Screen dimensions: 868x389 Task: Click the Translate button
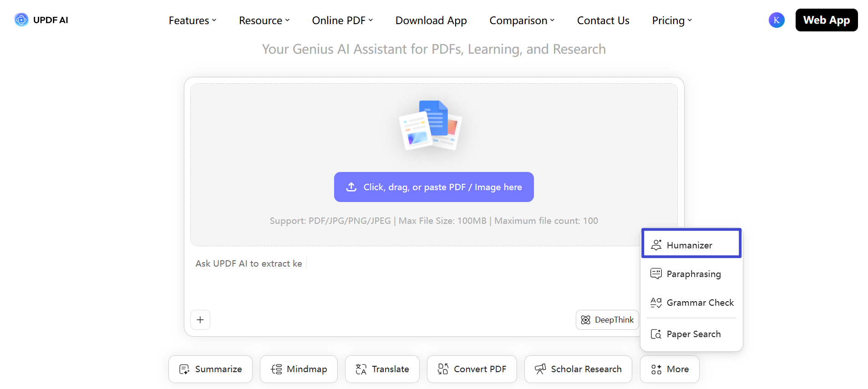382,369
